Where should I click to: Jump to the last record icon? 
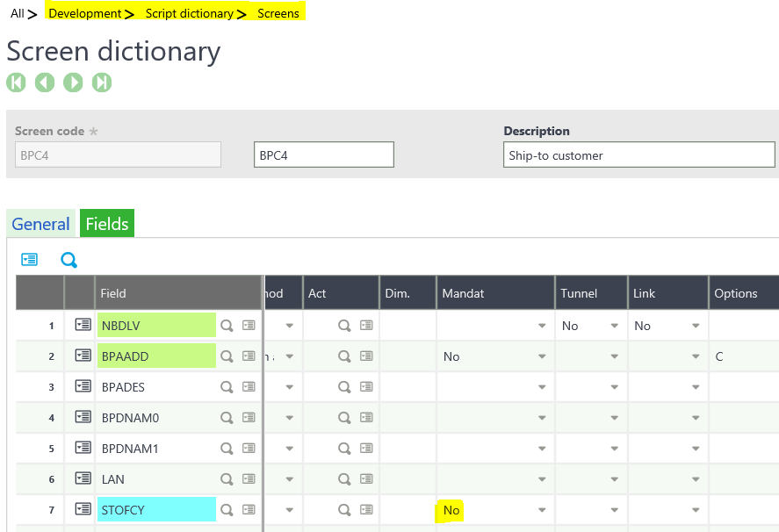click(x=103, y=83)
